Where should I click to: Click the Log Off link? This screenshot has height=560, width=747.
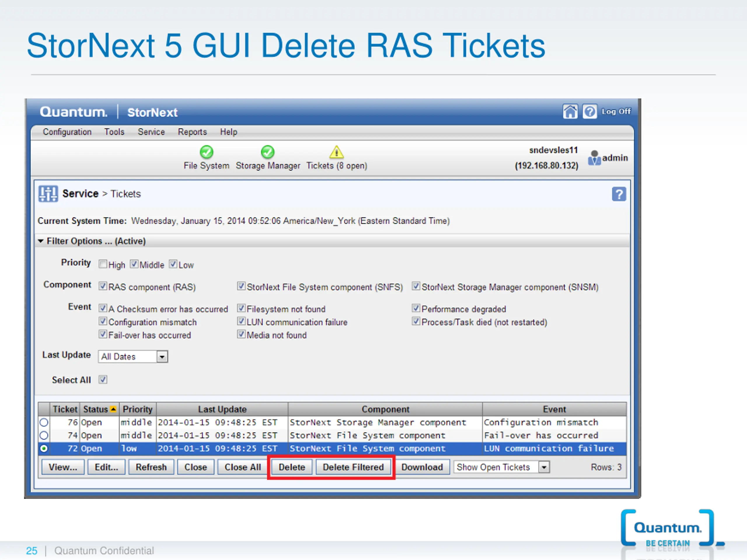(x=616, y=111)
